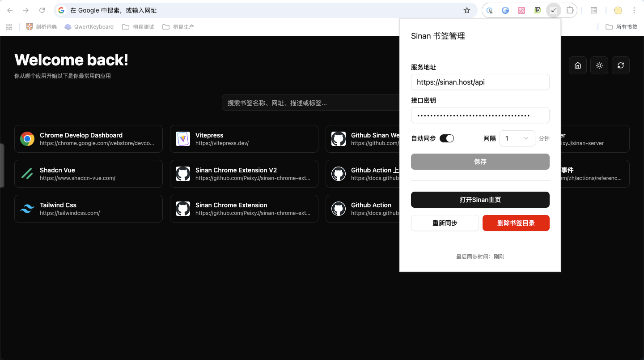Click the red 删除书签目录 button
Viewport: 644px width, 360px height.
point(516,223)
